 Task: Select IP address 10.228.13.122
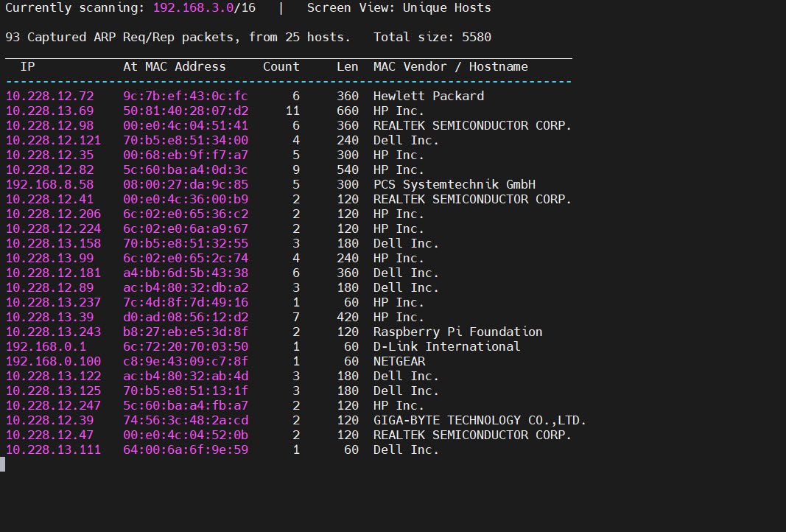coord(53,376)
